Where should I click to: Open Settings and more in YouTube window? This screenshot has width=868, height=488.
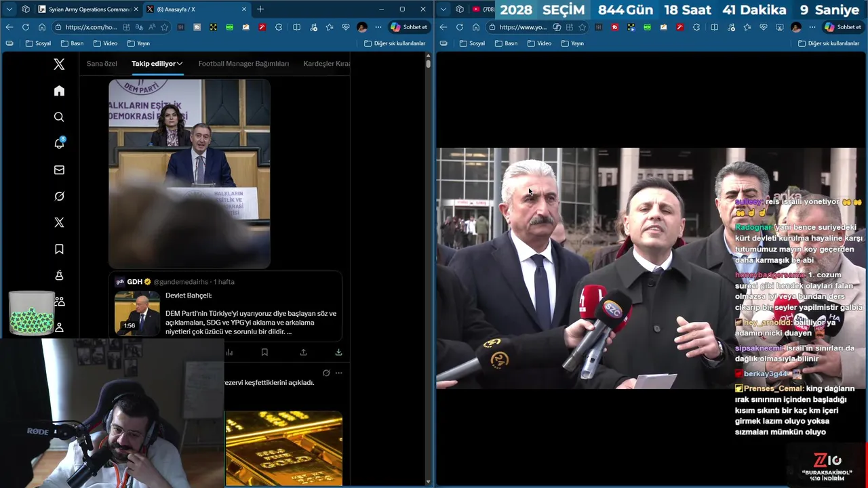coord(812,27)
